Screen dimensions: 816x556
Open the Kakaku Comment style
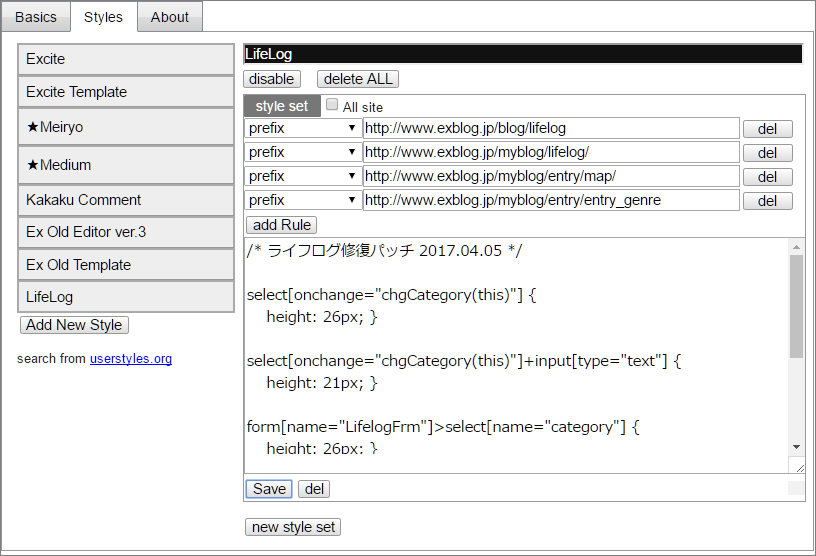(x=126, y=200)
